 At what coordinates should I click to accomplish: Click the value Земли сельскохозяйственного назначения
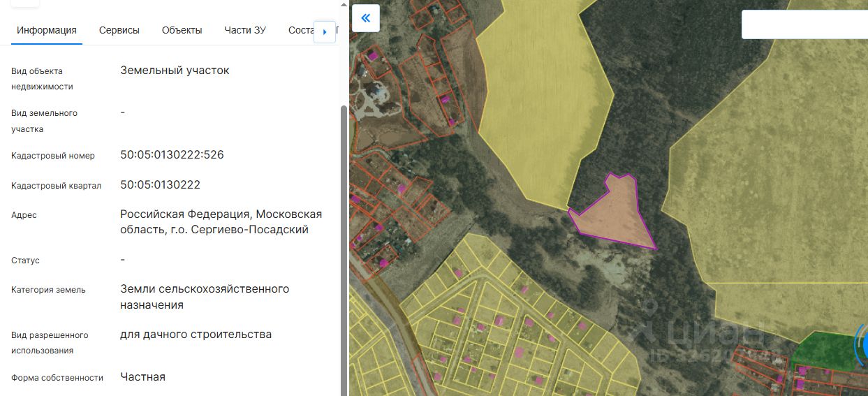pos(205,297)
